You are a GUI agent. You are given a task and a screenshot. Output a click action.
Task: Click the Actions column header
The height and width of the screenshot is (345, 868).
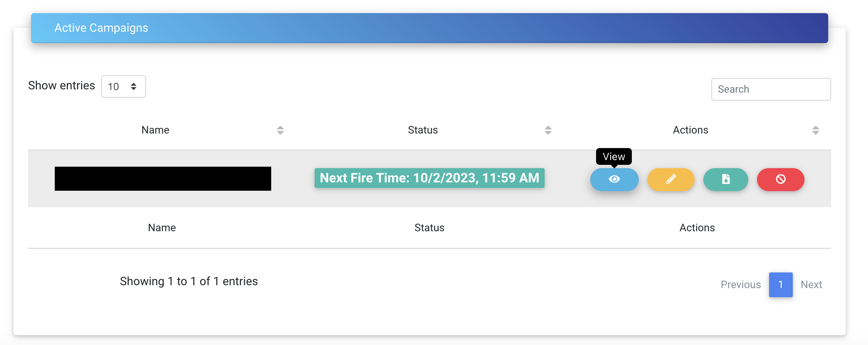click(x=690, y=130)
